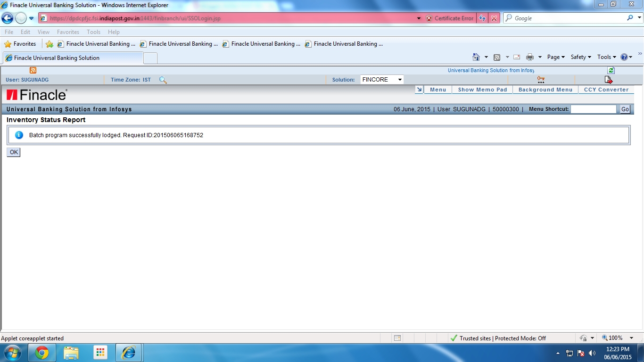Click the blue info icon in the message
The width and height of the screenshot is (644, 362).
(x=18, y=135)
